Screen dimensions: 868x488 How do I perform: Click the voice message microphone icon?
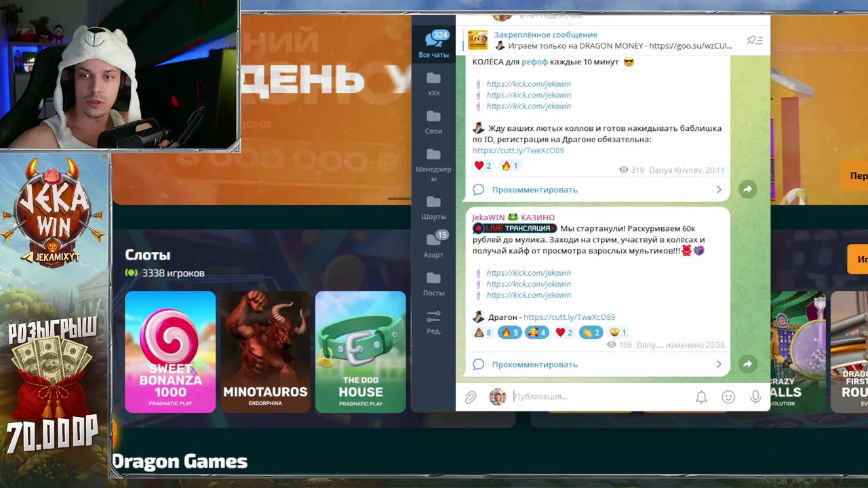point(755,397)
